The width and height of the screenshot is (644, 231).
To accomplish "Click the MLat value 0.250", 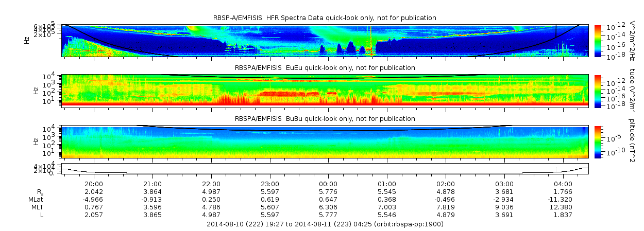I will pos(211,199).
